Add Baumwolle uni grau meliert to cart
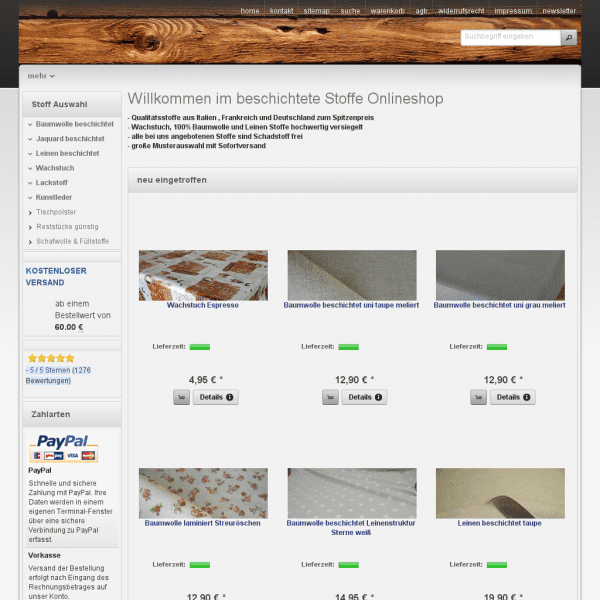The image size is (600, 600). 478,397
